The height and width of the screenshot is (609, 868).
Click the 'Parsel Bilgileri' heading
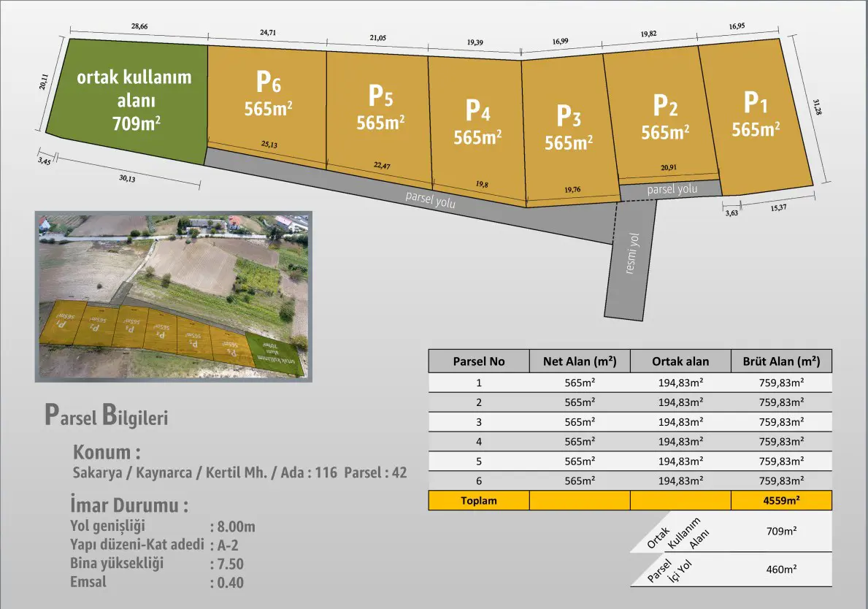coord(107,415)
